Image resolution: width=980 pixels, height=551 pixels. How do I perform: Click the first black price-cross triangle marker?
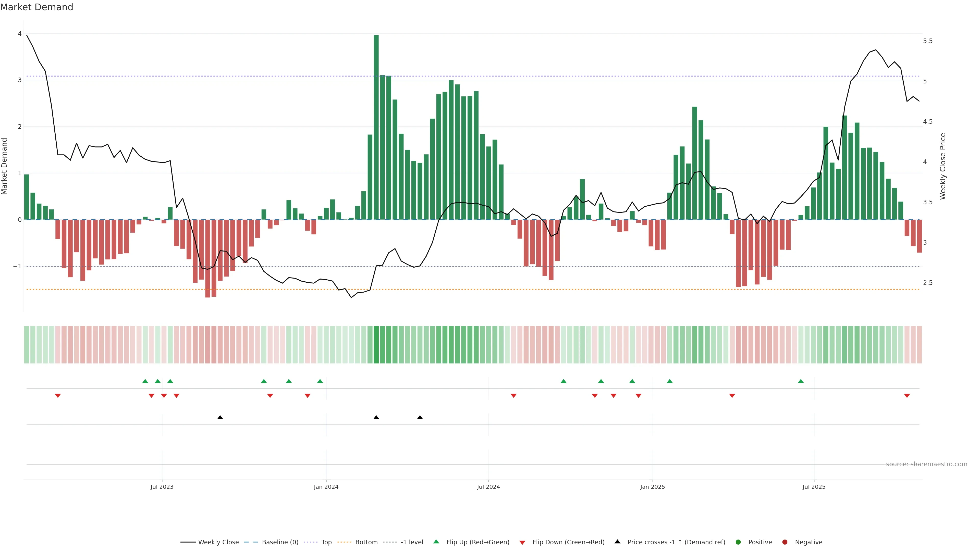tap(220, 418)
